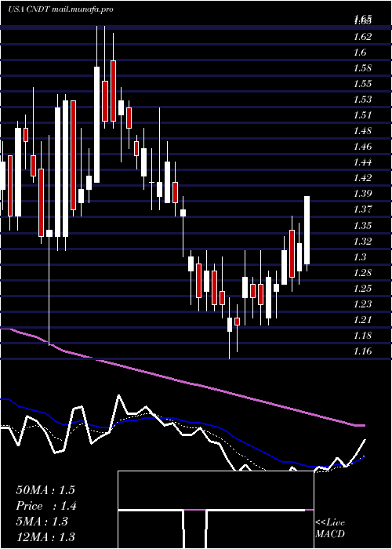Screen dimensions: 392x549
Task: Click the tallest white candle near 1.58 peak
Action: click(96, 124)
